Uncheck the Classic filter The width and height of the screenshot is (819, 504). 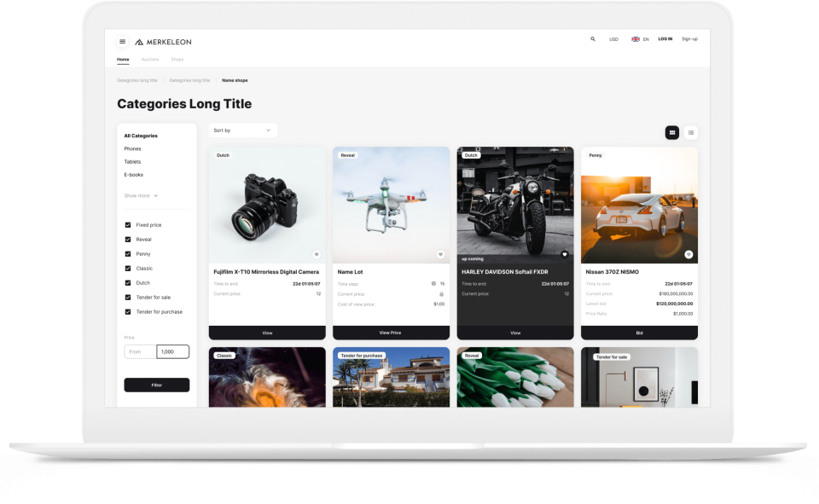pos(127,269)
